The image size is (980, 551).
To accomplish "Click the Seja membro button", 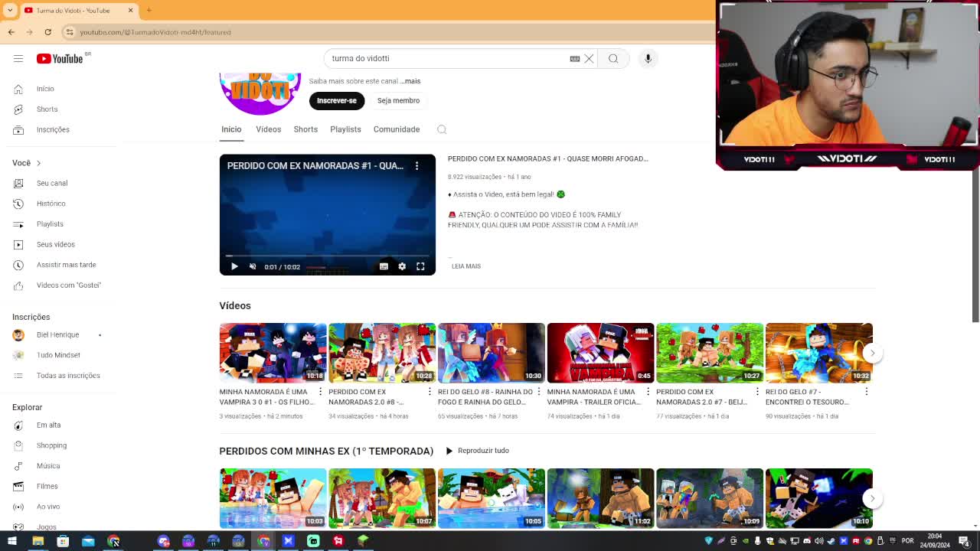I will [x=398, y=100].
